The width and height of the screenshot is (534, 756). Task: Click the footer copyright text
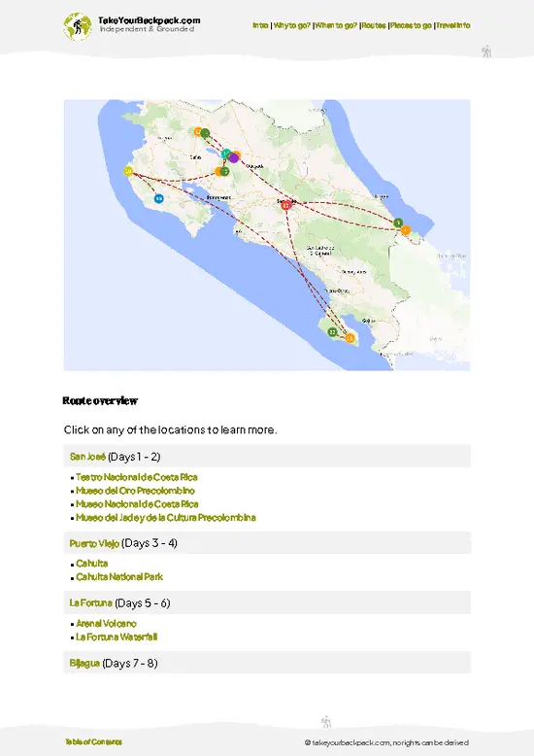tap(386, 742)
